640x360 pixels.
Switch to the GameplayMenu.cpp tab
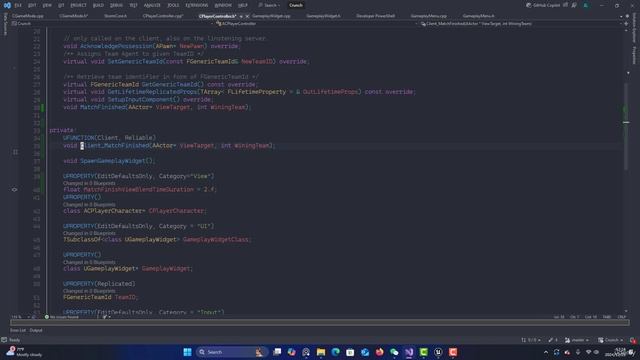click(429, 16)
